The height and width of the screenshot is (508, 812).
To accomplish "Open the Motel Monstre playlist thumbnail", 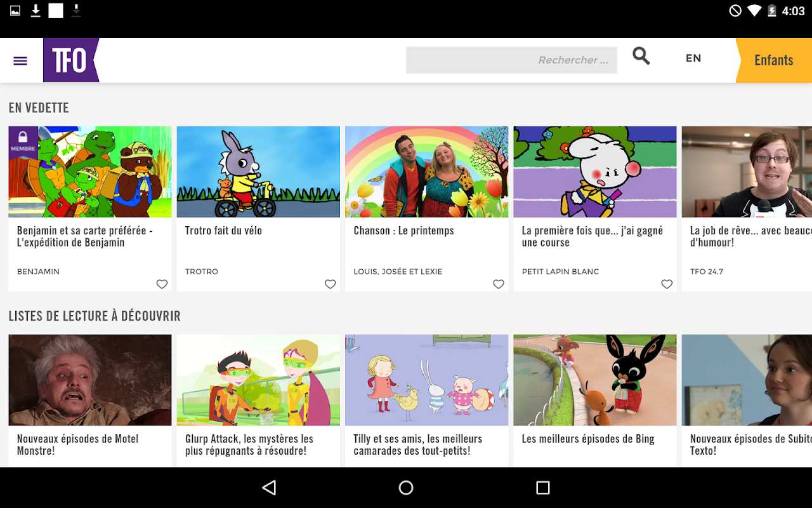I will click(90, 380).
